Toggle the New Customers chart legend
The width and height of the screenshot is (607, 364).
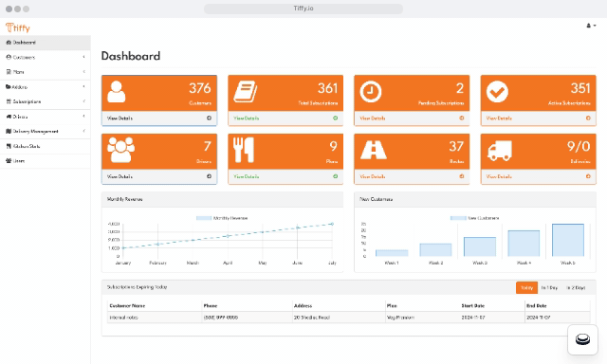[474, 218]
